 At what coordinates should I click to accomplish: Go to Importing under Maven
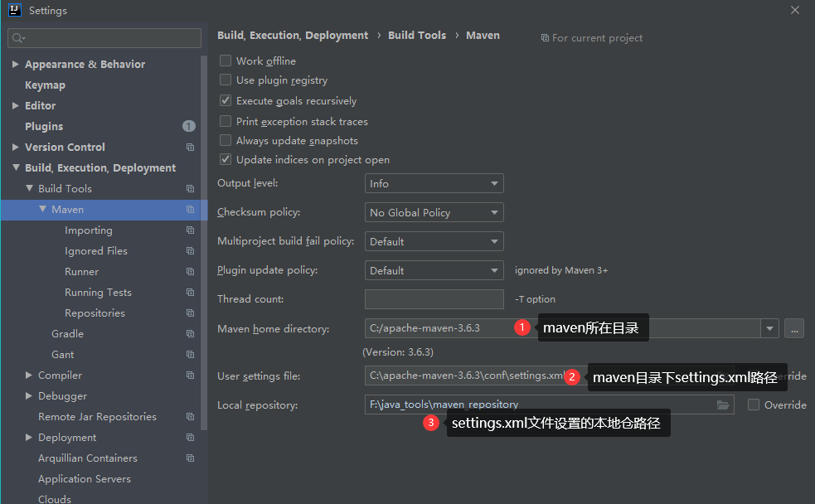[89, 230]
